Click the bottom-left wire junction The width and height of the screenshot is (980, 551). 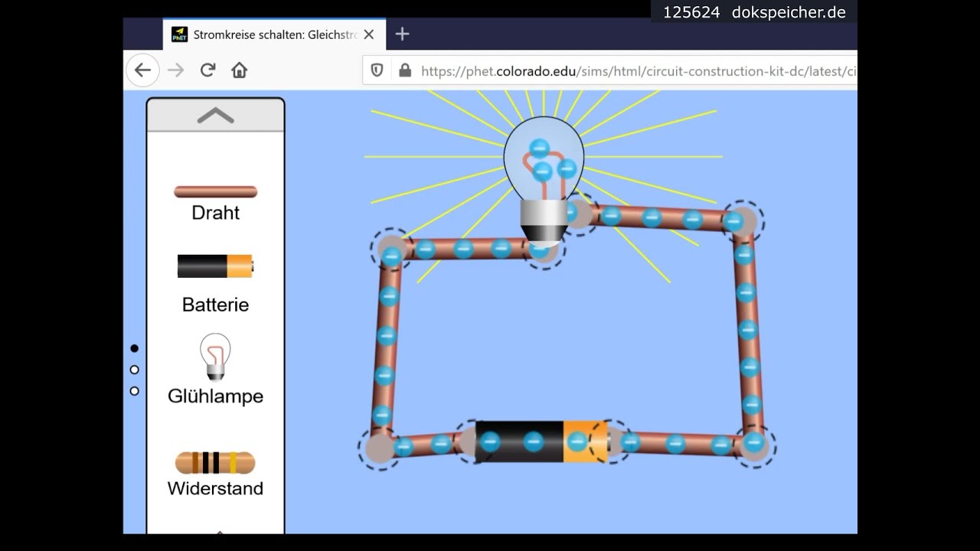pos(380,448)
